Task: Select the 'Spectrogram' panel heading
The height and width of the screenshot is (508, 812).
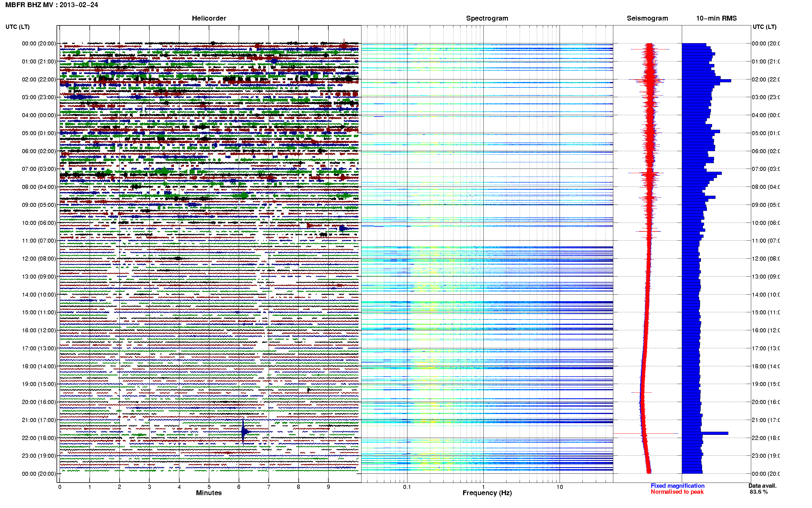Action: (487, 18)
